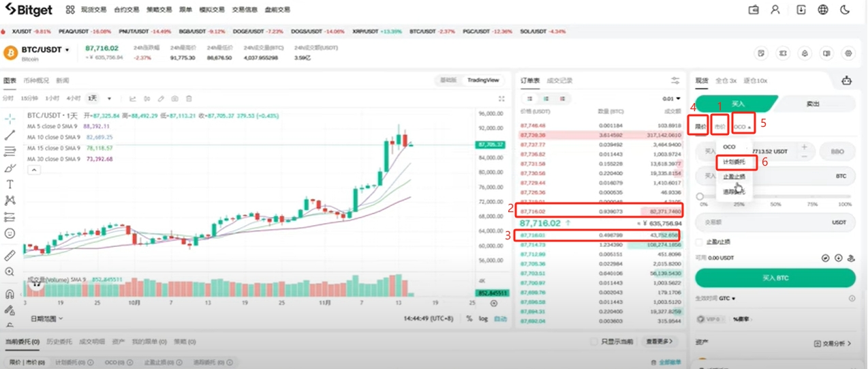The width and height of the screenshot is (868, 369).
Task: Open more chart timeframes dropdown arrow
Action: click(109, 98)
